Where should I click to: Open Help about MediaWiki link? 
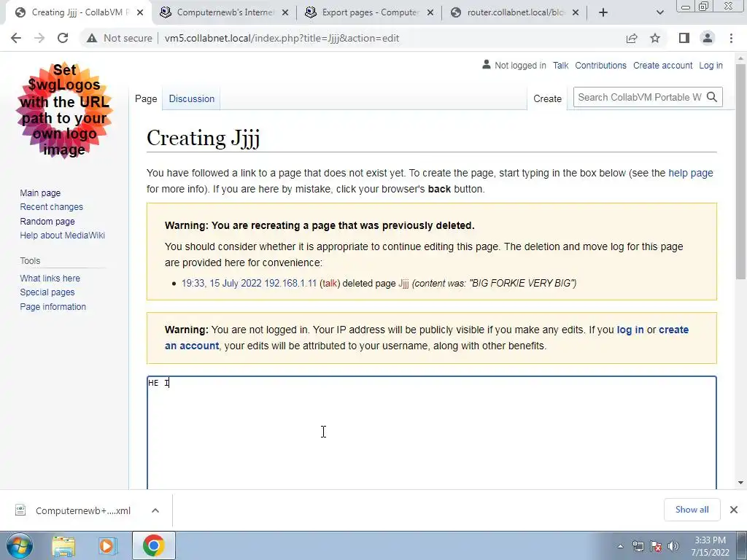coord(63,236)
